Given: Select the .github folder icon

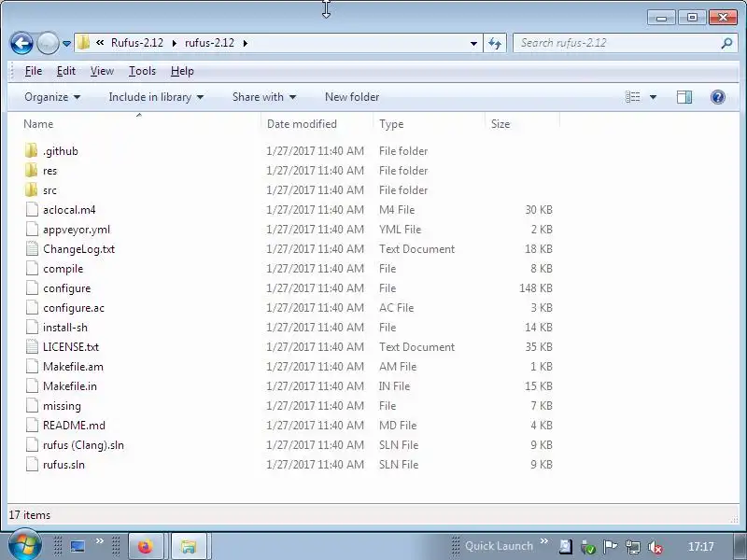Looking at the screenshot, I should pos(32,151).
